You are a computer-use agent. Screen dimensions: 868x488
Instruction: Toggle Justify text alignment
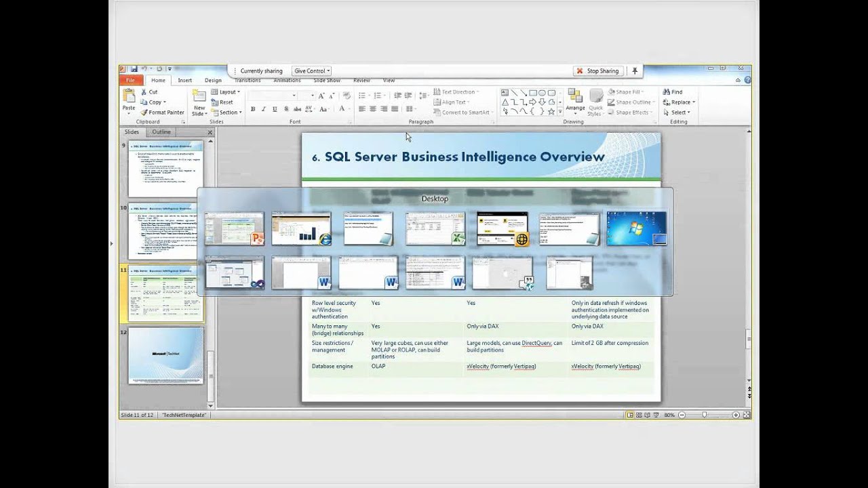(395, 109)
